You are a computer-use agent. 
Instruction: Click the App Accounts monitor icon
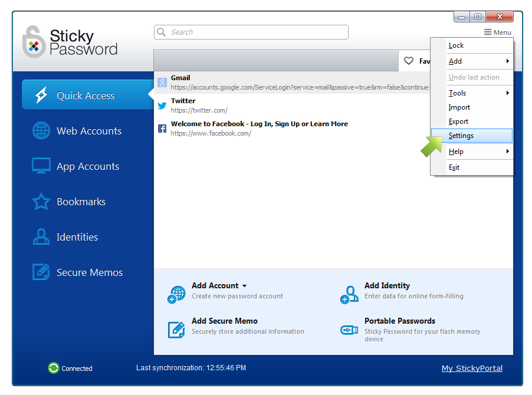click(x=41, y=166)
